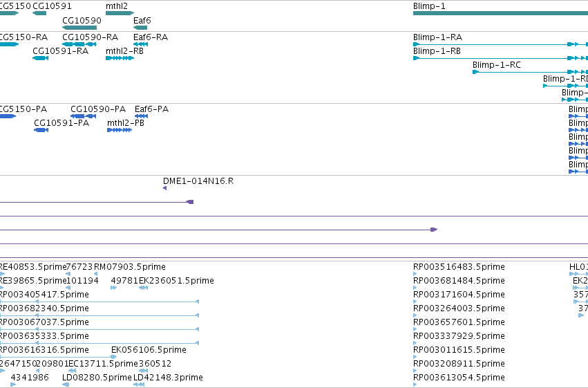
Task: Open the CG10590-PA protein label
Action: coord(98,109)
